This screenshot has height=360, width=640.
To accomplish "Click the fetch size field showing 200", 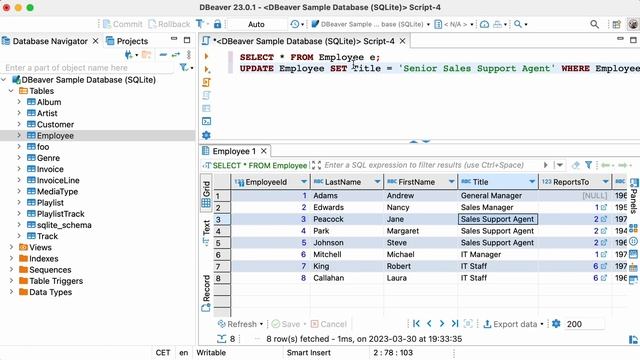I will pyautogui.click(x=584, y=324).
